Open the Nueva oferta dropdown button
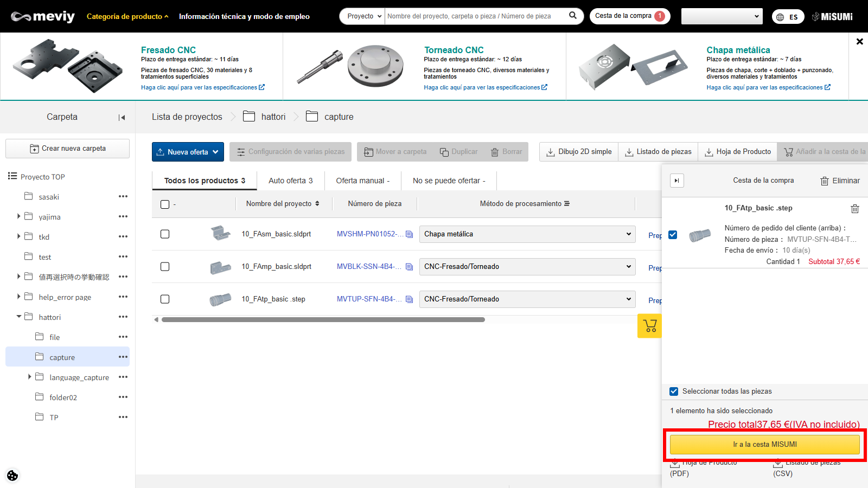 tap(188, 152)
